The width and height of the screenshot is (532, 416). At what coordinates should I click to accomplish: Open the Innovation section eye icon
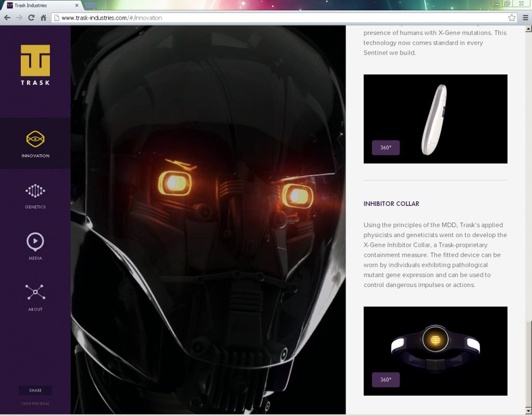coord(35,139)
